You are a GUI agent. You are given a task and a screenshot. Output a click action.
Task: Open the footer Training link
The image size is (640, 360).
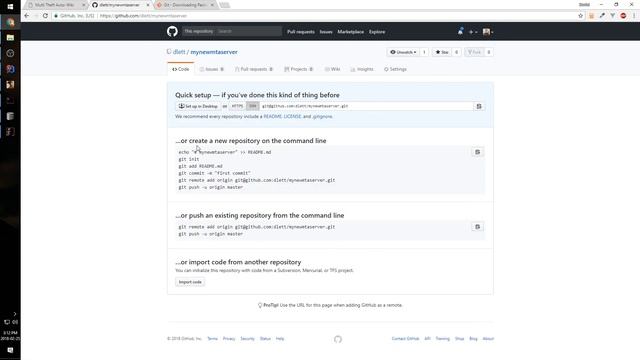click(x=442, y=339)
